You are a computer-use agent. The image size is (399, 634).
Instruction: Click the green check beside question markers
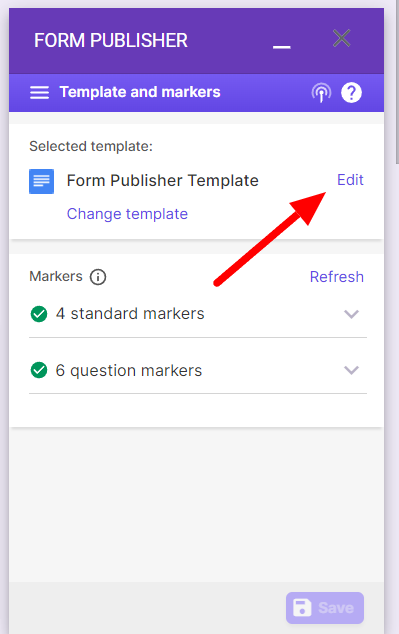click(39, 370)
